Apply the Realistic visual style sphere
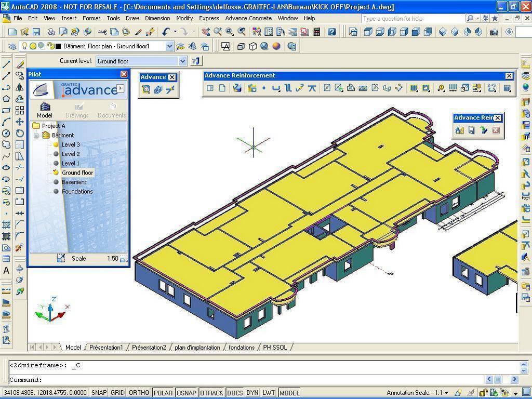The height and width of the screenshot is (399, 532). (276, 46)
